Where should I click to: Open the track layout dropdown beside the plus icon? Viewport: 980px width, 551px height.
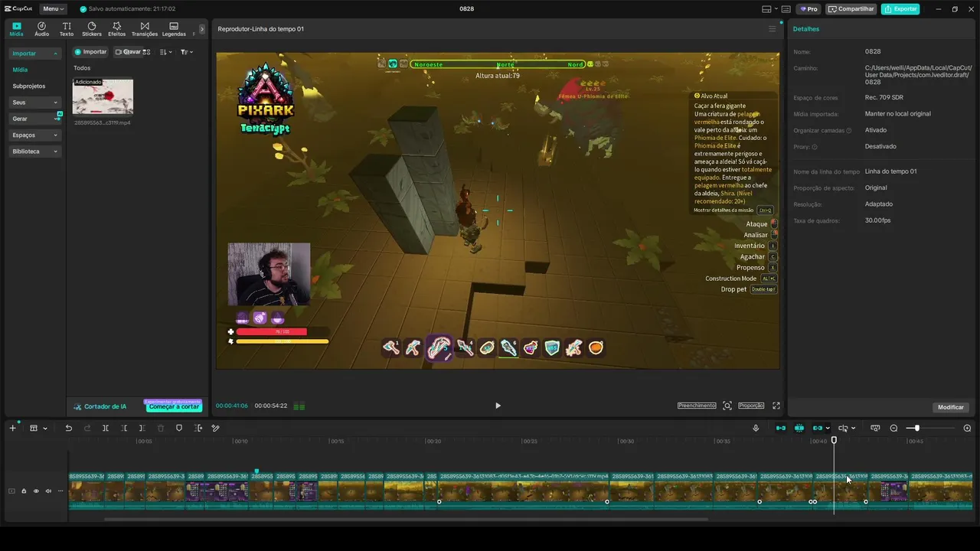[37, 428]
